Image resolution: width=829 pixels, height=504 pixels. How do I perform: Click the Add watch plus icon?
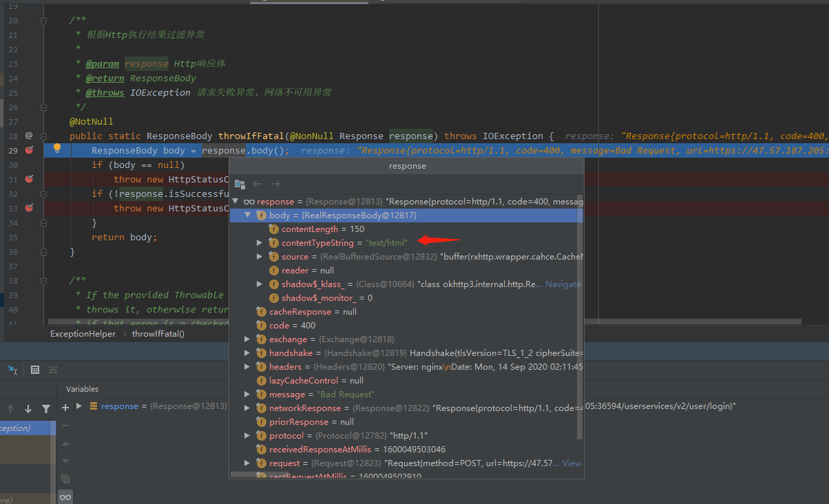[x=65, y=406]
